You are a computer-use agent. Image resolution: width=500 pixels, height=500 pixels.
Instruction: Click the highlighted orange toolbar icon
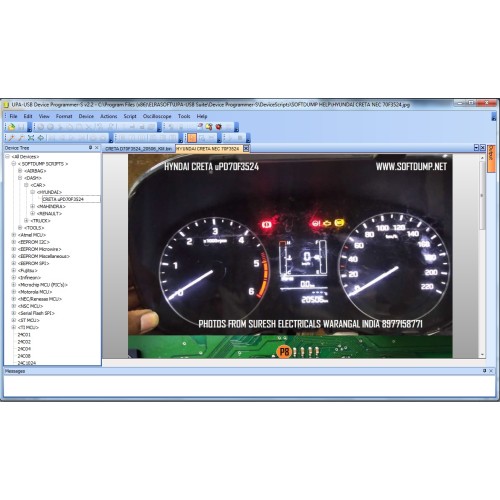tap(192, 138)
